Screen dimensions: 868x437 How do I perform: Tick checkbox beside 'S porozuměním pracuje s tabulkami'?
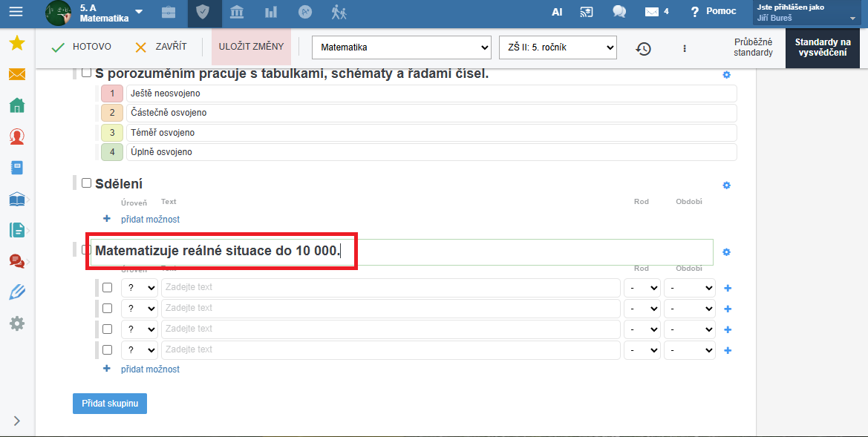(x=86, y=73)
